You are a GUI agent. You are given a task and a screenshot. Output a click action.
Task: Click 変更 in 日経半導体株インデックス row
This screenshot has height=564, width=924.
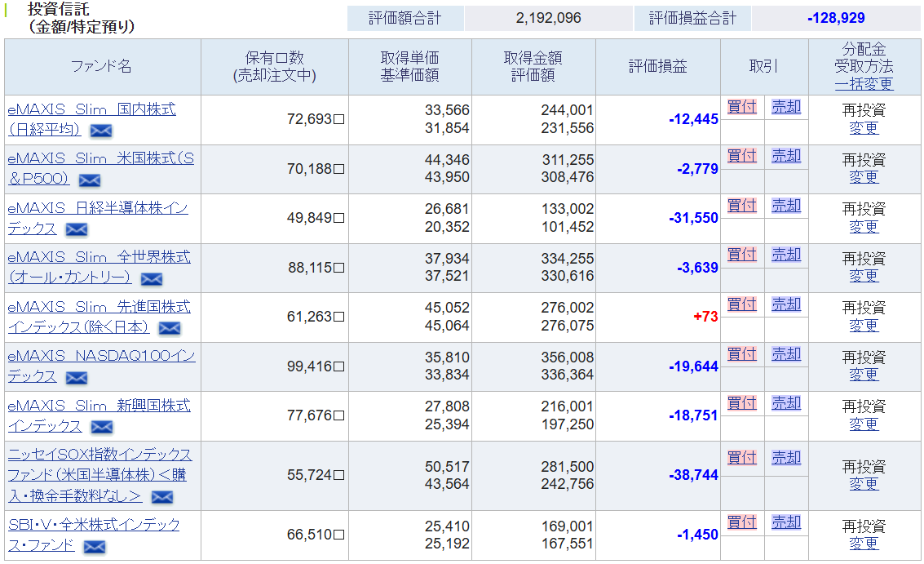click(864, 227)
